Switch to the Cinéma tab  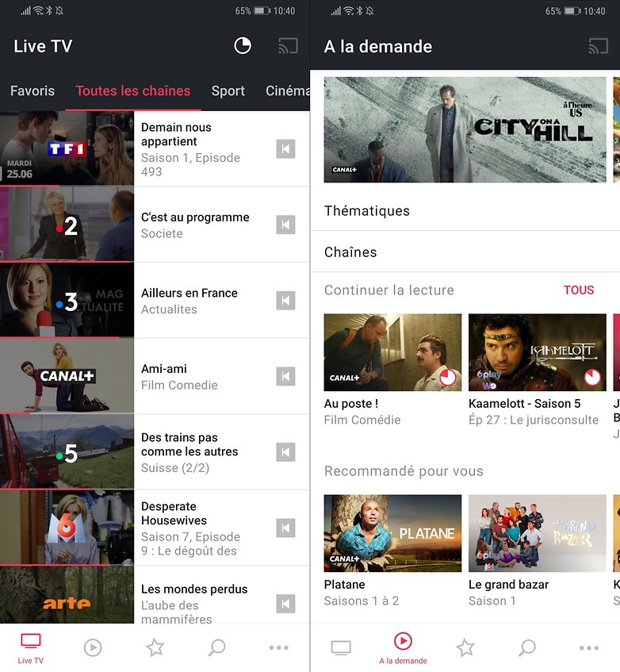tap(287, 91)
